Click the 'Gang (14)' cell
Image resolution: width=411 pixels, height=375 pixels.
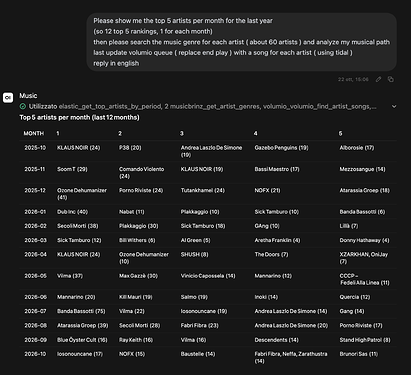352,311
